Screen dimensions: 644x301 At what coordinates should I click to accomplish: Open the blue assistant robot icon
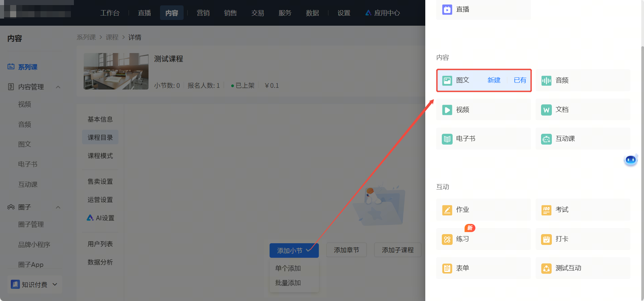tap(630, 159)
